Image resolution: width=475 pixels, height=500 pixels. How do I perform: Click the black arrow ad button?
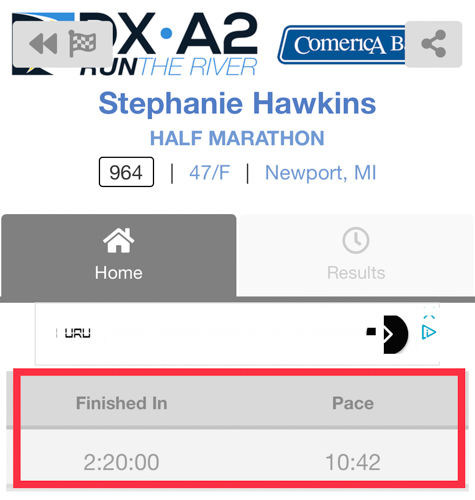pyautogui.click(x=395, y=334)
